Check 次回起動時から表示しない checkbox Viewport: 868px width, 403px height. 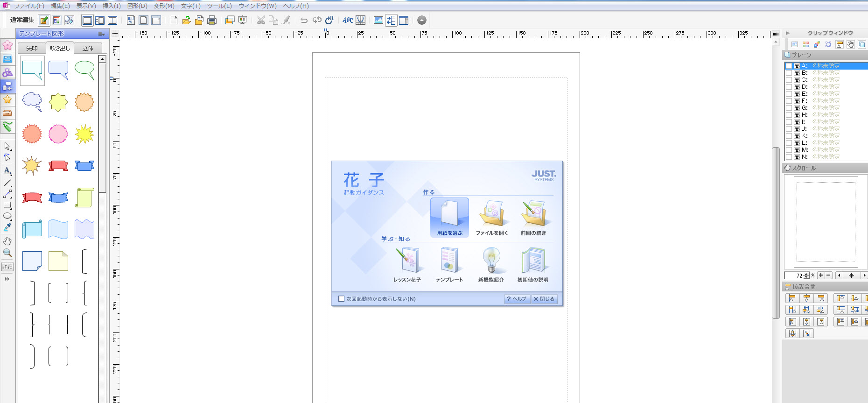click(x=341, y=299)
